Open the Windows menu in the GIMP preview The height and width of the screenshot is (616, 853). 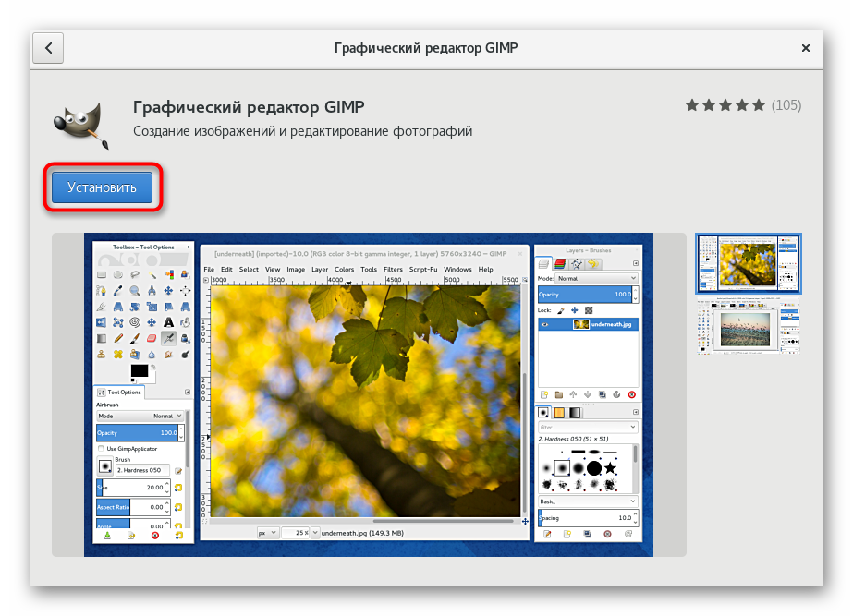point(457,269)
